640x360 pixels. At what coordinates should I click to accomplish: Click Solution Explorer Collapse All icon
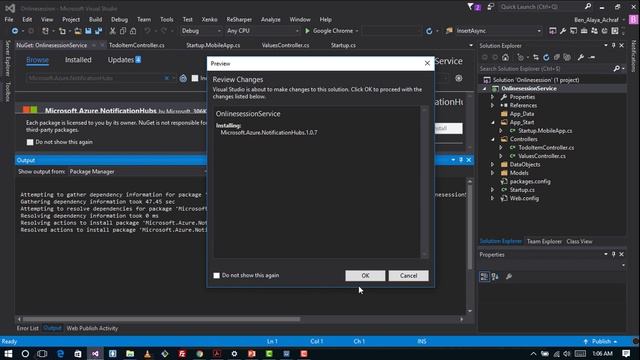click(557, 58)
